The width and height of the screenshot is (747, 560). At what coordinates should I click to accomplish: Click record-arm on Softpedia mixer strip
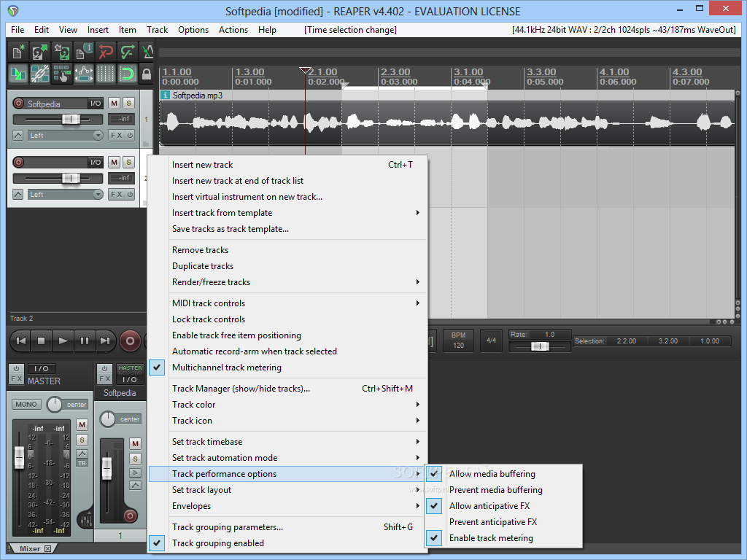130,516
